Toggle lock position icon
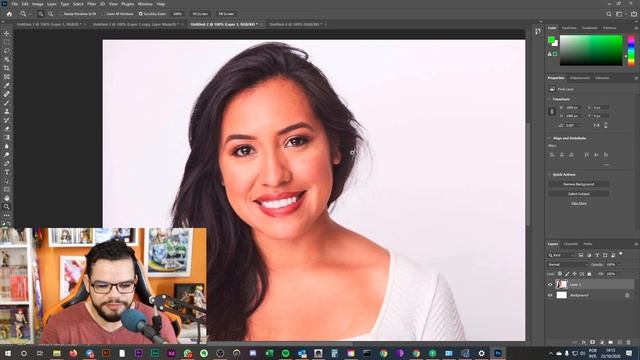Image resolution: width=640 pixels, height=360 pixels. pyautogui.click(x=574, y=274)
